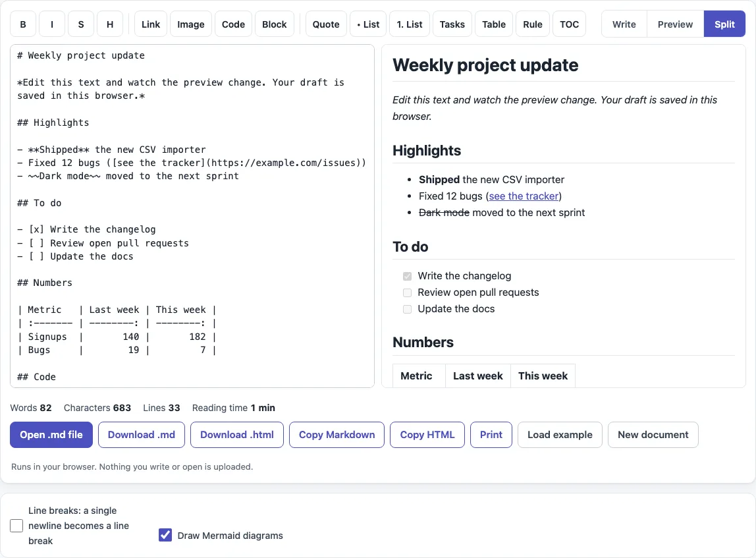
Task: Download the document as .html
Action: click(x=236, y=435)
